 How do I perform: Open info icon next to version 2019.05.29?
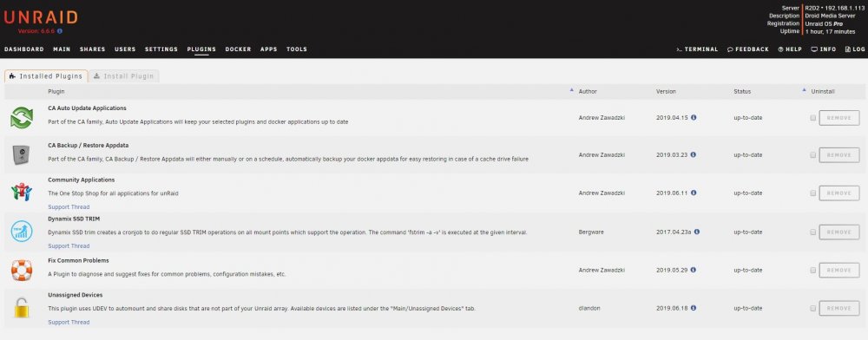coord(694,270)
